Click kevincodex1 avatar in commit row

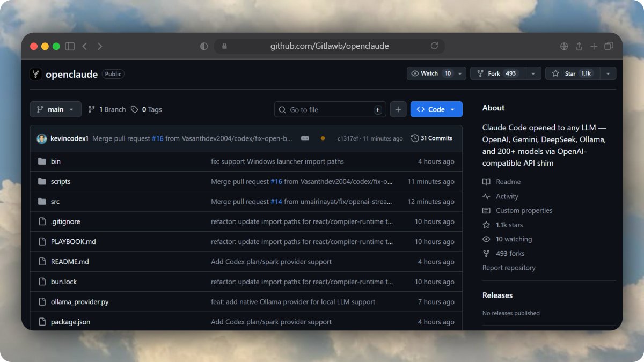click(42, 138)
